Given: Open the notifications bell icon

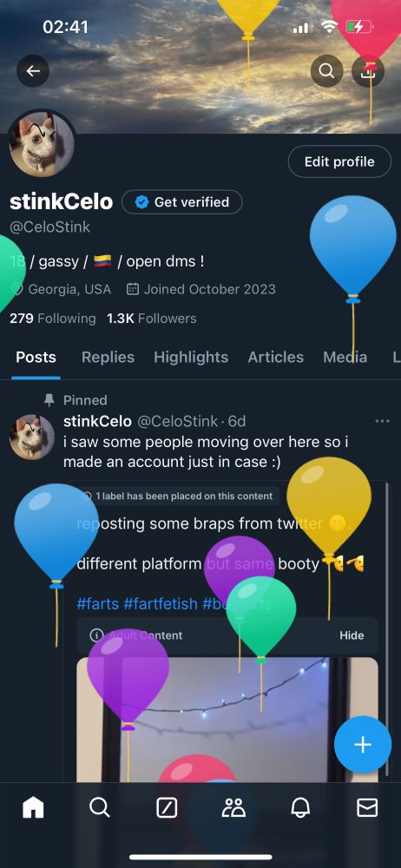Looking at the screenshot, I should (x=300, y=808).
